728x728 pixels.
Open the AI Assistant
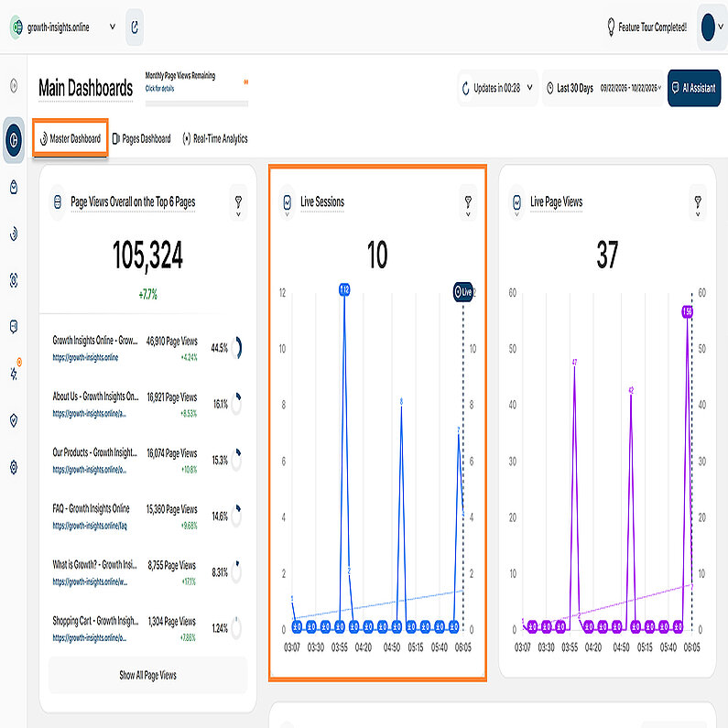point(694,88)
